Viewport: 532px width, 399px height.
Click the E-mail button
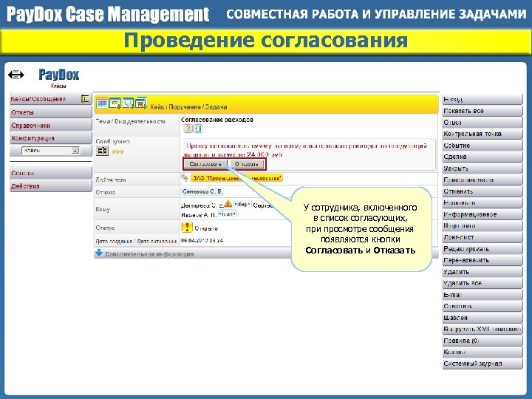point(482,295)
